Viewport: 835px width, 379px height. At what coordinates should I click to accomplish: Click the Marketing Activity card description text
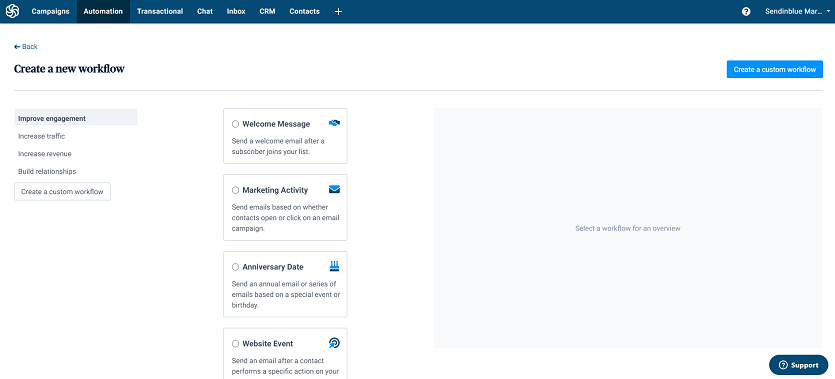point(285,218)
